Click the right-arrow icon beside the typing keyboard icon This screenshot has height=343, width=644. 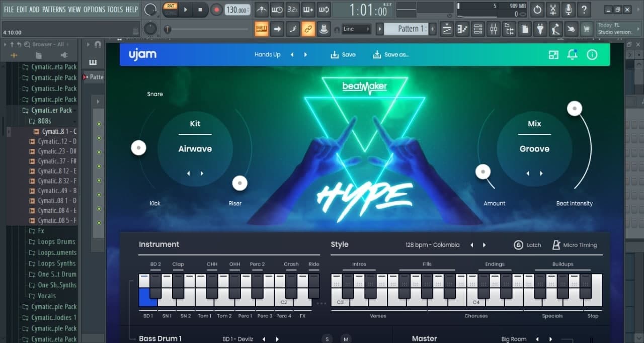[x=277, y=29]
